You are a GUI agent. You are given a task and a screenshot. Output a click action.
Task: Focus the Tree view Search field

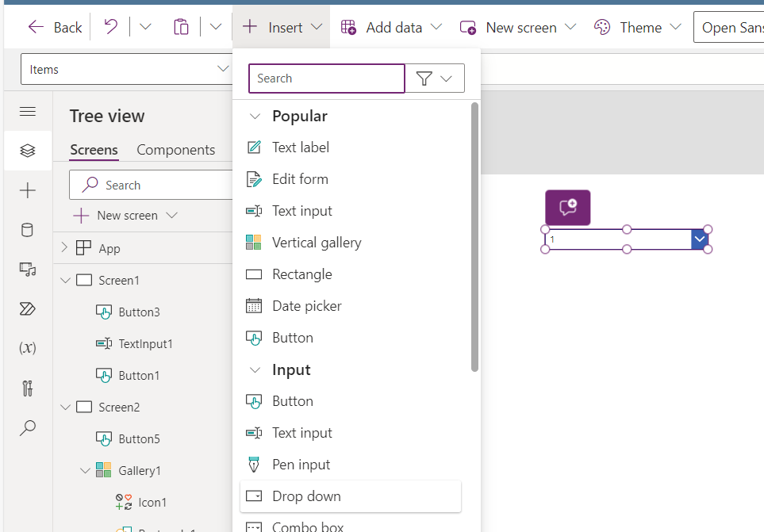pos(151,185)
